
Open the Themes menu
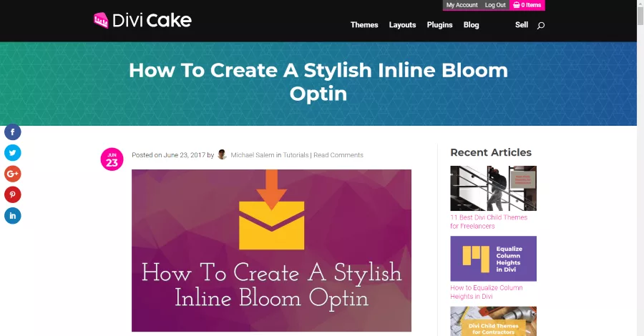(364, 25)
